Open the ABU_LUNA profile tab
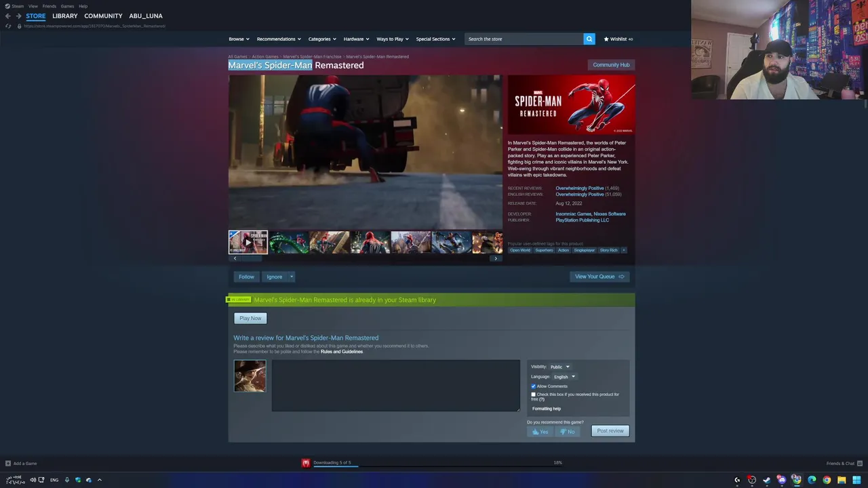868x488 pixels. (x=146, y=16)
